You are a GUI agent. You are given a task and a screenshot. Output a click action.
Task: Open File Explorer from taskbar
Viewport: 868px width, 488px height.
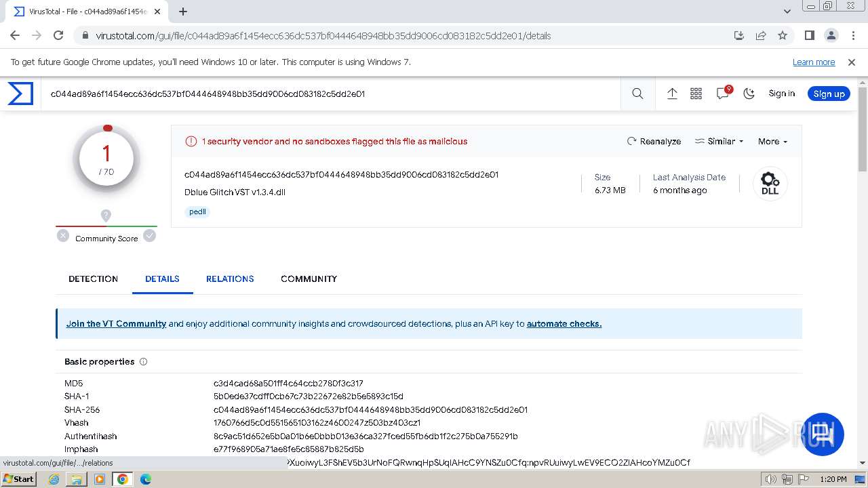click(77, 479)
